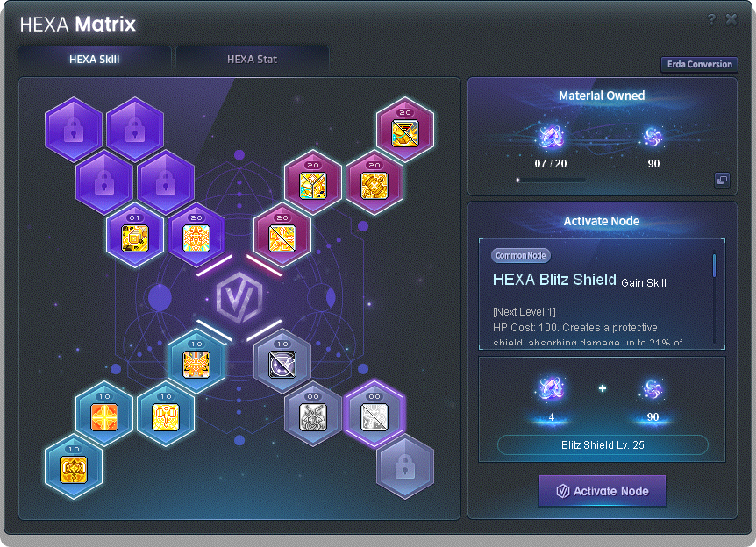
Task: Click the [Next Level 1] text
Action: 524,312
